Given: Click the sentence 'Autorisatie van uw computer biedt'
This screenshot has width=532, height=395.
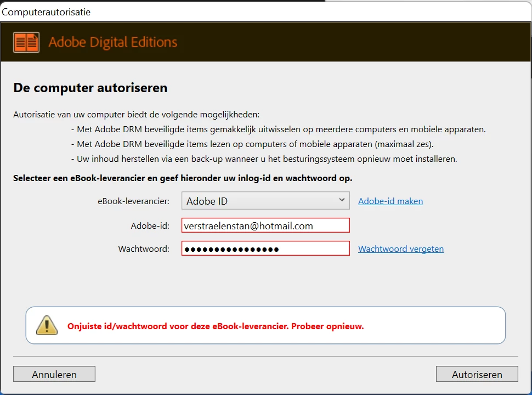Looking at the screenshot, I should pos(137,114).
